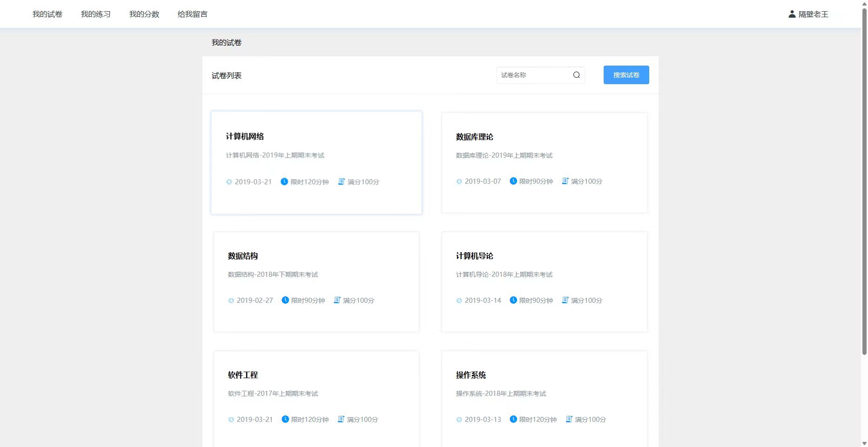Click the date icon on 数据库理论 card

[x=459, y=181]
